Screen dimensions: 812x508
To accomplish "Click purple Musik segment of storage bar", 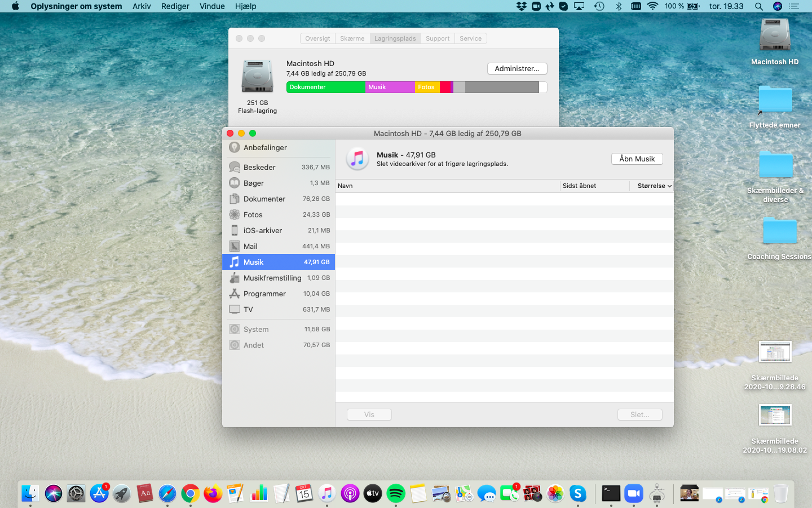I will [x=390, y=87].
